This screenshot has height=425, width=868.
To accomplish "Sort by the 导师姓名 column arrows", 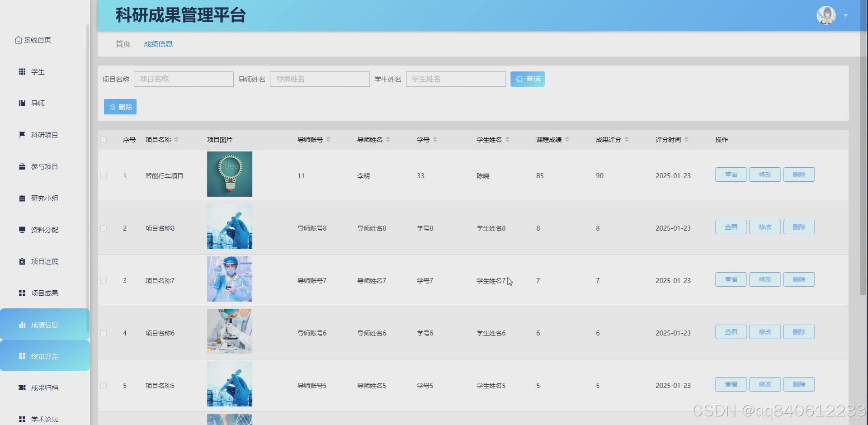I will 388,140.
